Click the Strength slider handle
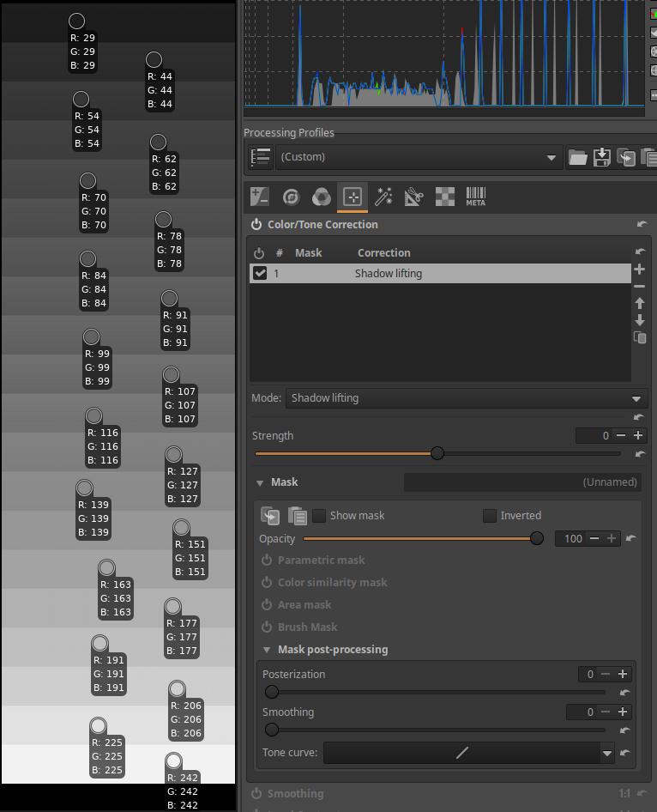 (437, 453)
